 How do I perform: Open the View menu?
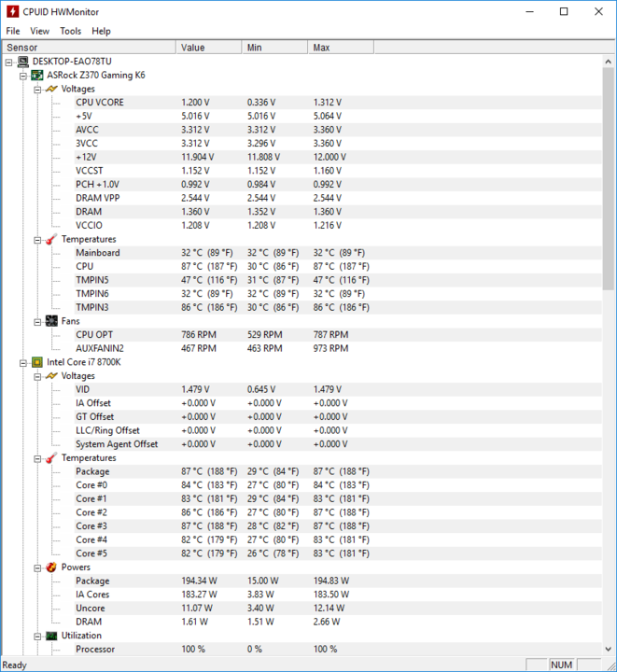(39, 31)
